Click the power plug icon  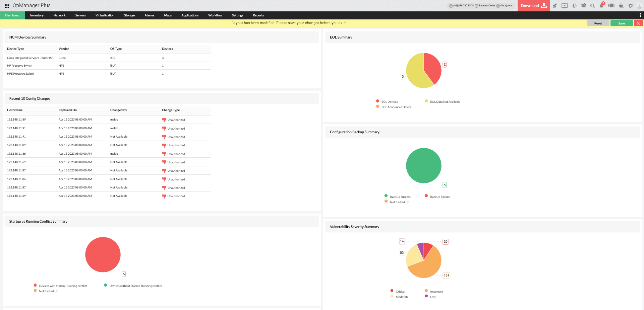click(621, 6)
